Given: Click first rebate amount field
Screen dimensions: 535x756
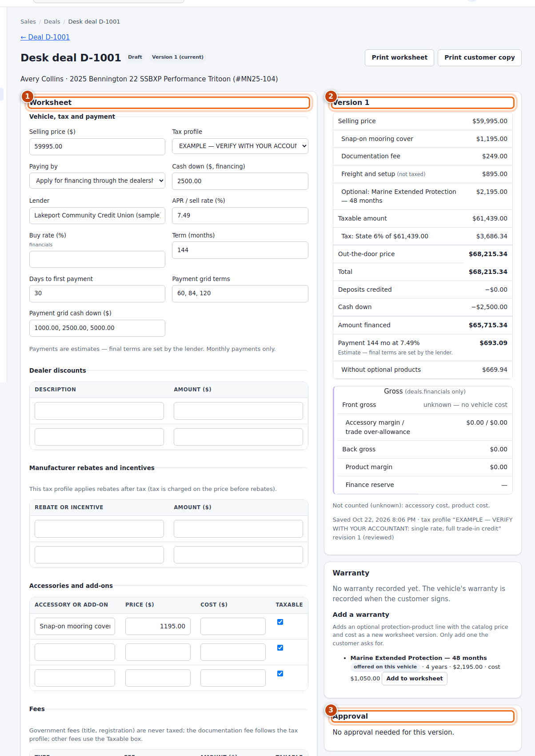Looking at the screenshot, I should 238,529.
